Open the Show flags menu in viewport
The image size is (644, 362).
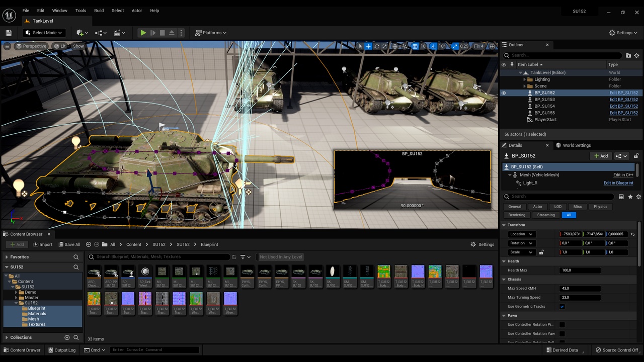(x=78, y=46)
